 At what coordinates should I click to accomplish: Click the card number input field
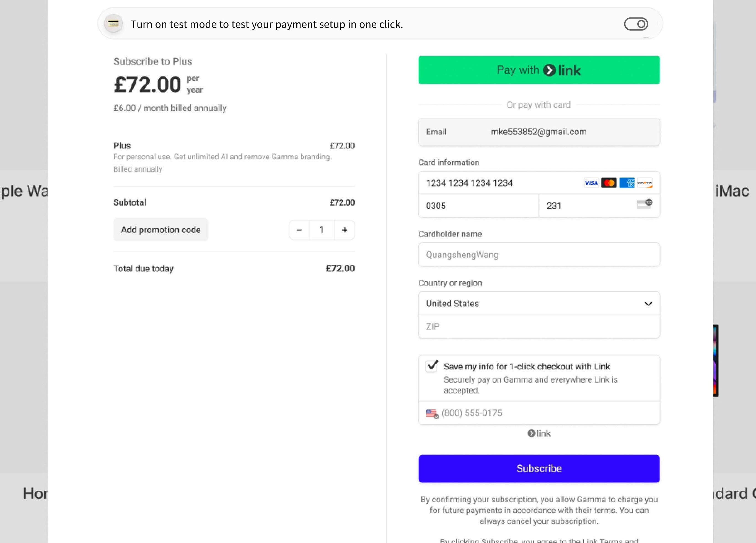pos(500,183)
